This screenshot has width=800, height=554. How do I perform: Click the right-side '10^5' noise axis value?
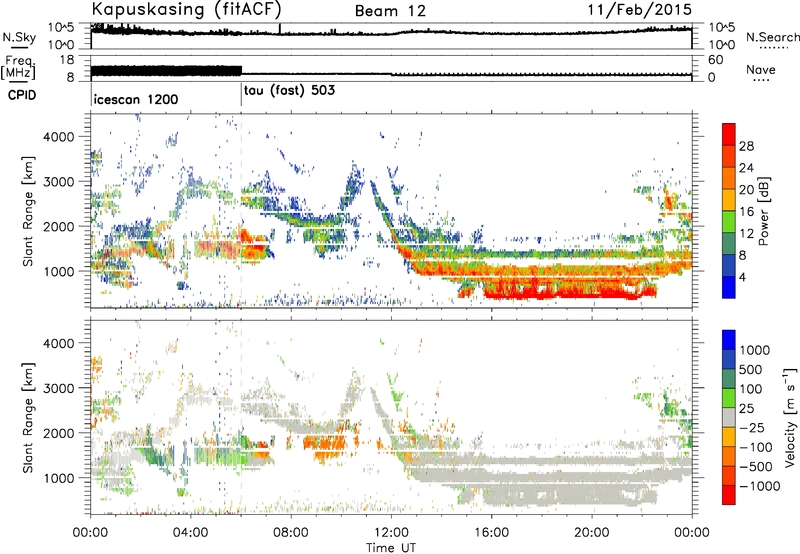pos(720,28)
